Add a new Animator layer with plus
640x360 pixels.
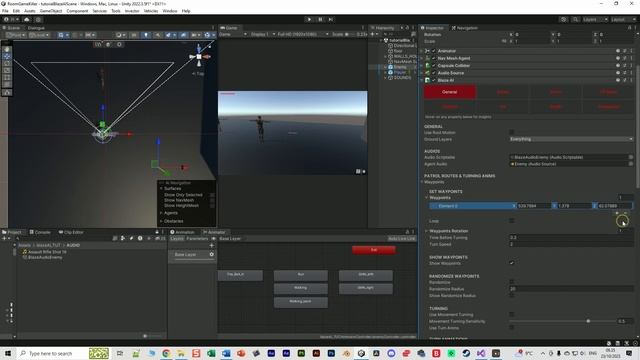pos(211,245)
